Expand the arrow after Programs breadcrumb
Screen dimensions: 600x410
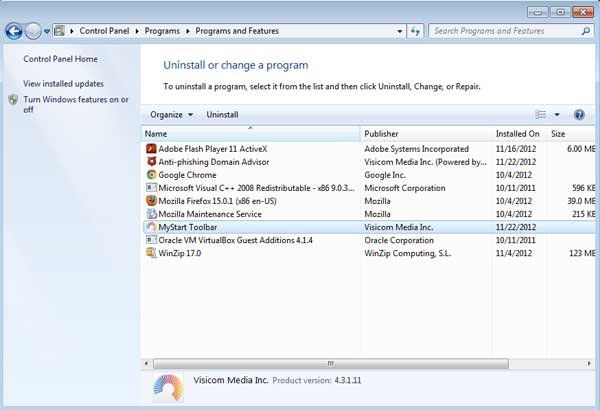coord(188,31)
